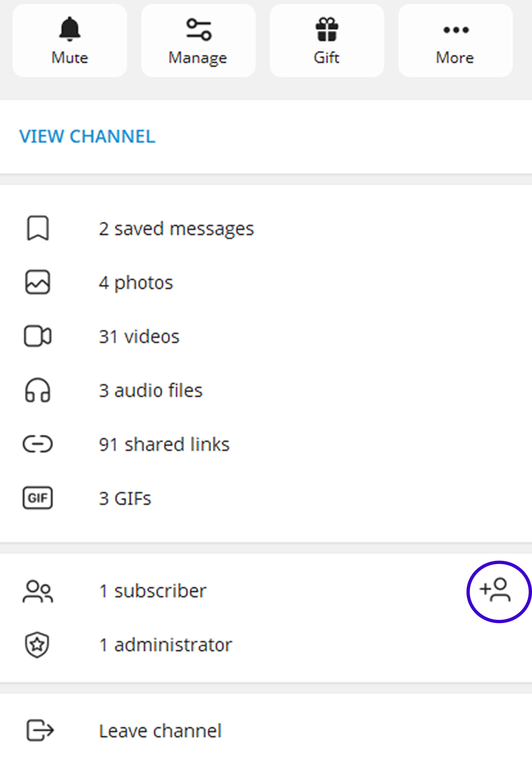Click the Gift button
The image size is (532, 759).
pyautogui.click(x=327, y=41)
